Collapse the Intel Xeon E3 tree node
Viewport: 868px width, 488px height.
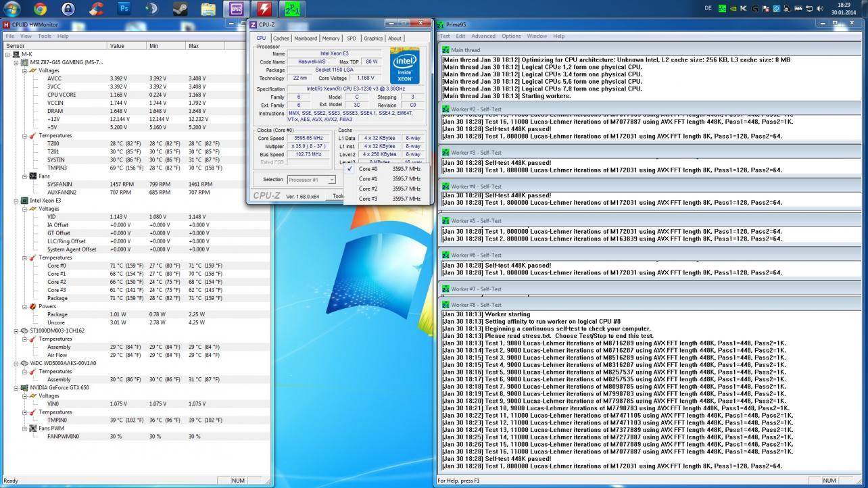[16, 201]
